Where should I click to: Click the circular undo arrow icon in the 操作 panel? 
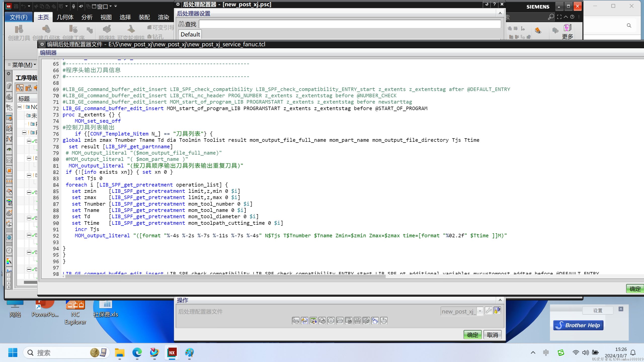point(384,321)
